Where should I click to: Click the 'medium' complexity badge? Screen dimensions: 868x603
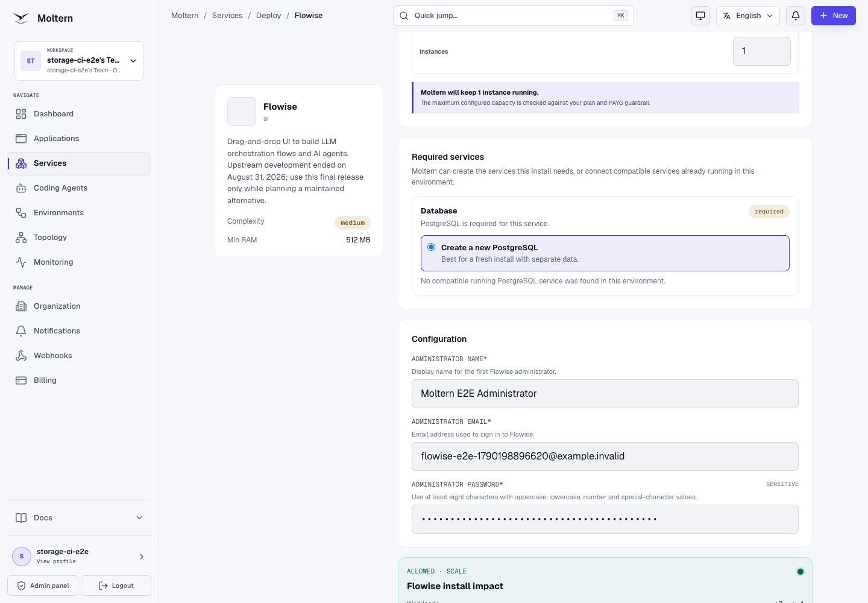[x=353, y=223]
